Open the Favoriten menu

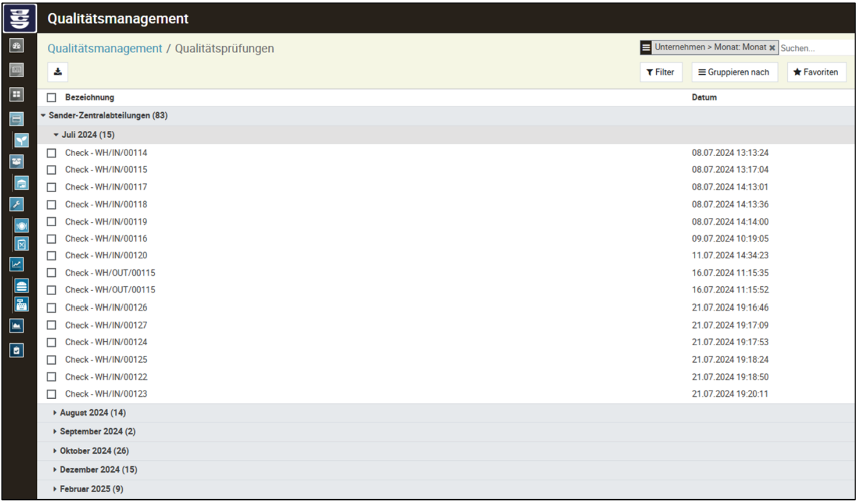tap(816, 72)
